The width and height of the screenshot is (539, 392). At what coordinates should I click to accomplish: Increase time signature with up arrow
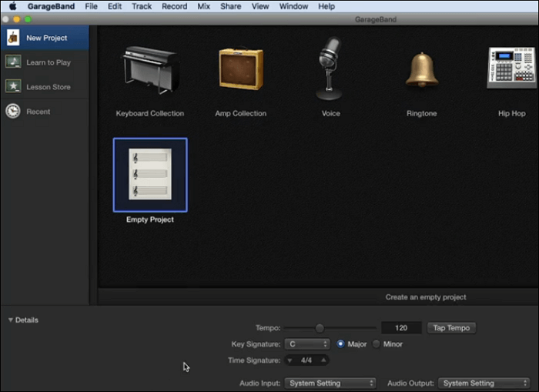323,360
